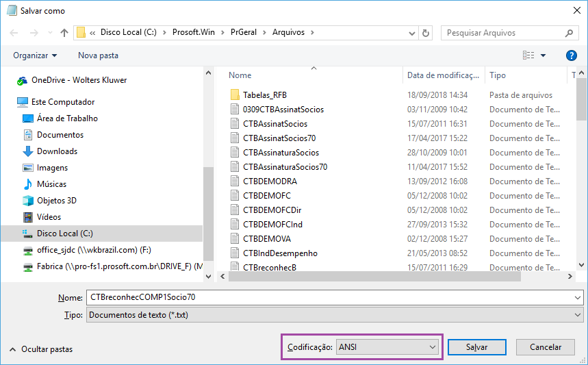Select file CTBDEMOVA
Image resolution: width=588 pixels, height=365 pixels.
click(x=267, y=239)
